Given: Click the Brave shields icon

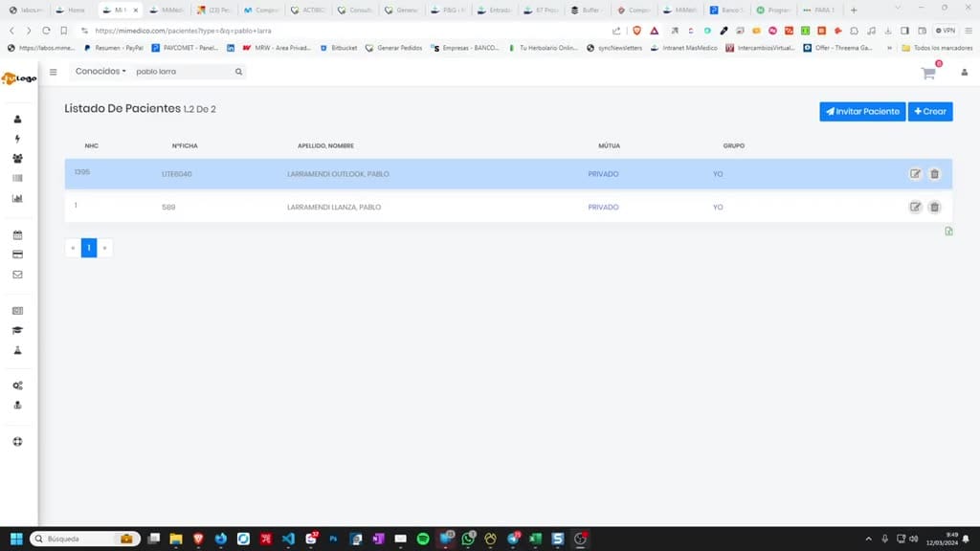Looking at the screenshot, I should [636, 31].
